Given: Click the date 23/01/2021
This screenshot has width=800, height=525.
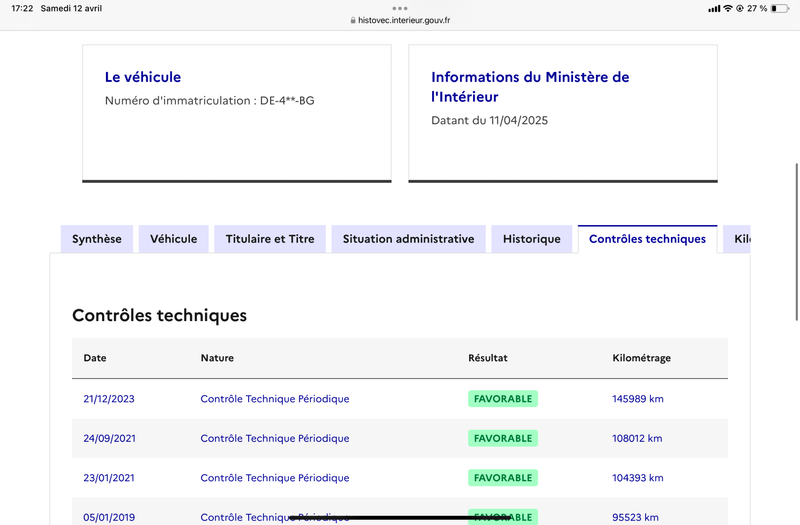Looking at the screenshot, I should click(x=109, y=478).
